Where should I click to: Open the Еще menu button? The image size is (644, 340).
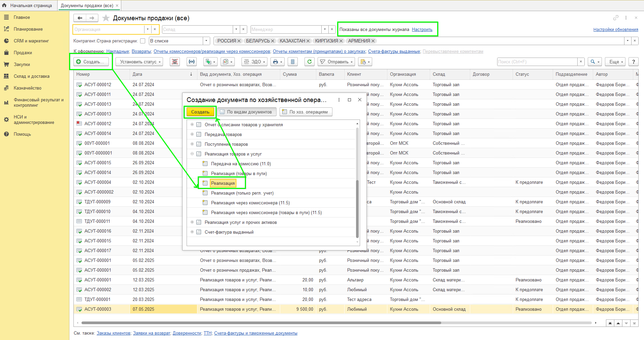(615, 62)
